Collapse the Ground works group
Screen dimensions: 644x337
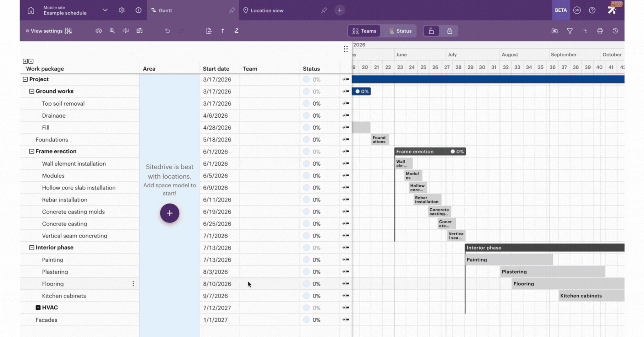[32, 91]
